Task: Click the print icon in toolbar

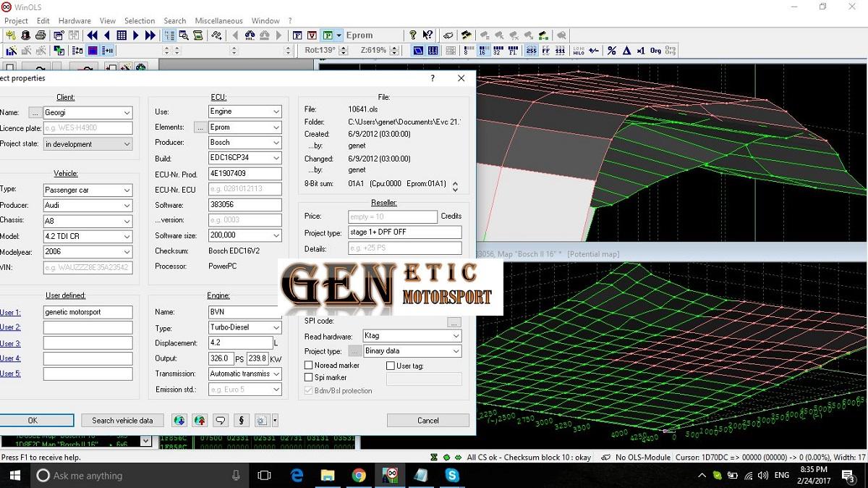Action: pos(41,35)
